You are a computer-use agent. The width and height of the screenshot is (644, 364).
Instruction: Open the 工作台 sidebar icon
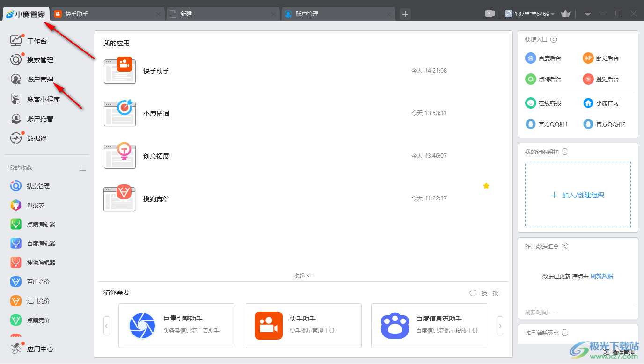click(16, 41)
